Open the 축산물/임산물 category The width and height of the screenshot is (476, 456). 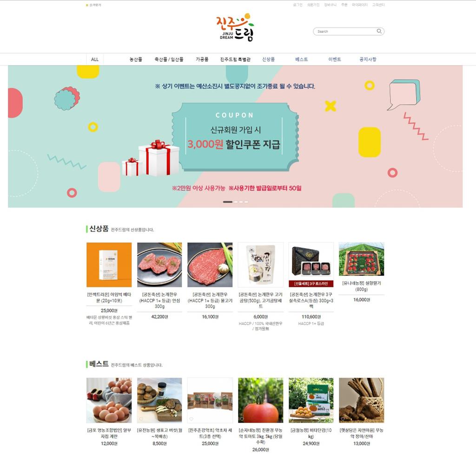tap(169, 59)
